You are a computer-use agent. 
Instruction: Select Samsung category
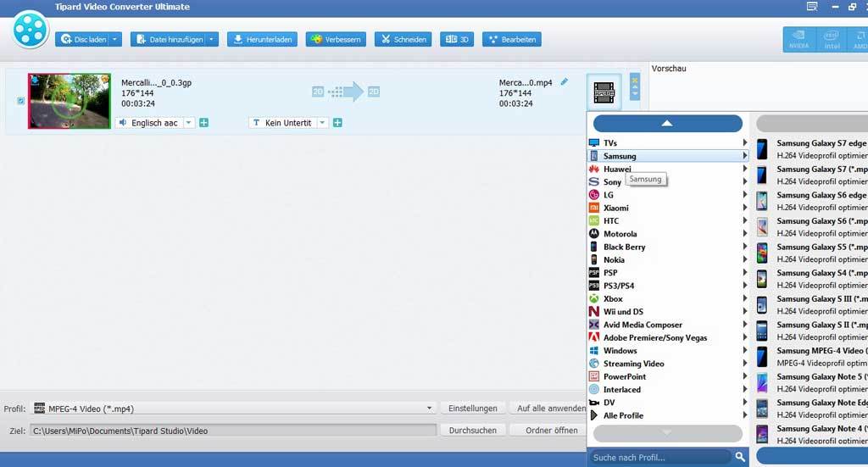[x=668, y=156]
